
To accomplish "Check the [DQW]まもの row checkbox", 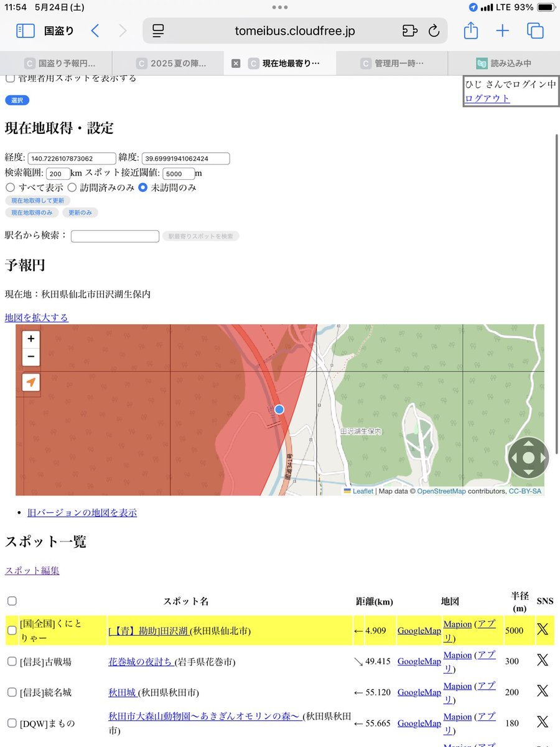I will (x=12, y=723).
